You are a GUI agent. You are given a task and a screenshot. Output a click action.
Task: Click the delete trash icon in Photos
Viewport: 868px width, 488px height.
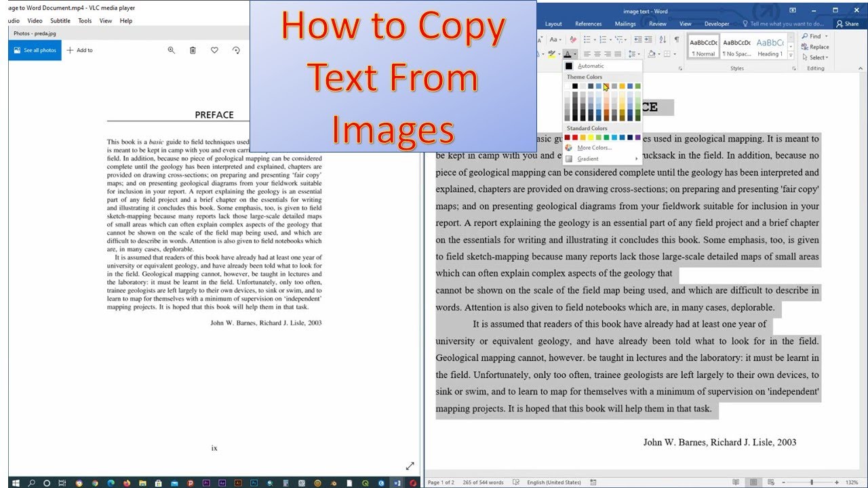[x=193, y=50]
